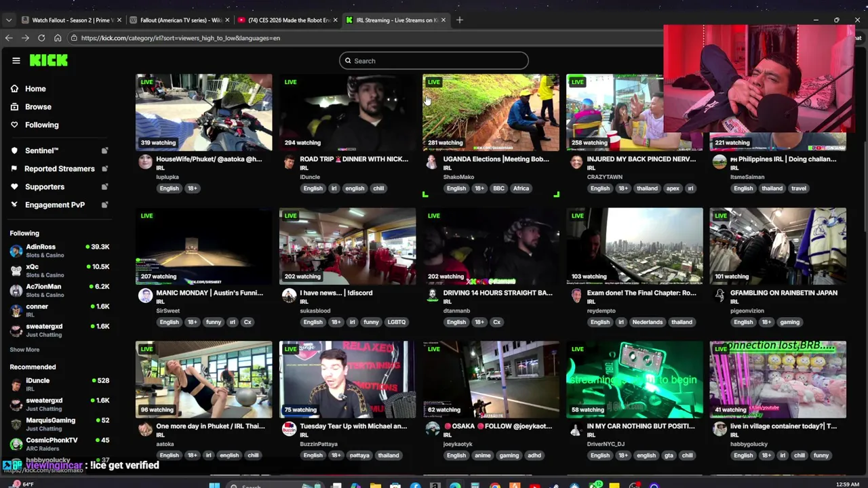This screenshot has height=488, width=868.
Task: Select Sentinel in the sidebar
Action: click(x=41, y=150)
